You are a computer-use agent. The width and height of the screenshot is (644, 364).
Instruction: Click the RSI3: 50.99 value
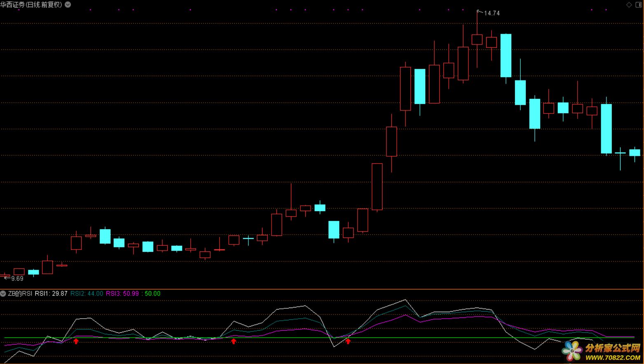[x=122, y=294]
